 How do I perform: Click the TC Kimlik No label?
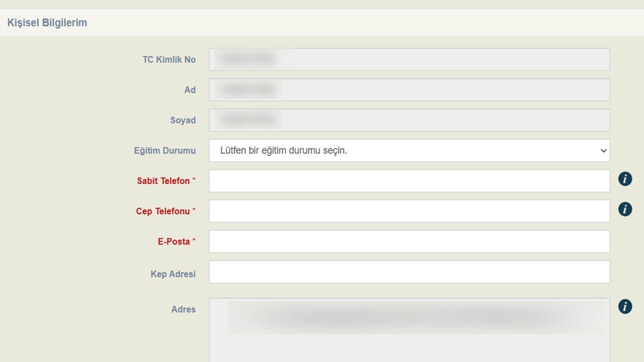pos(169,59)
